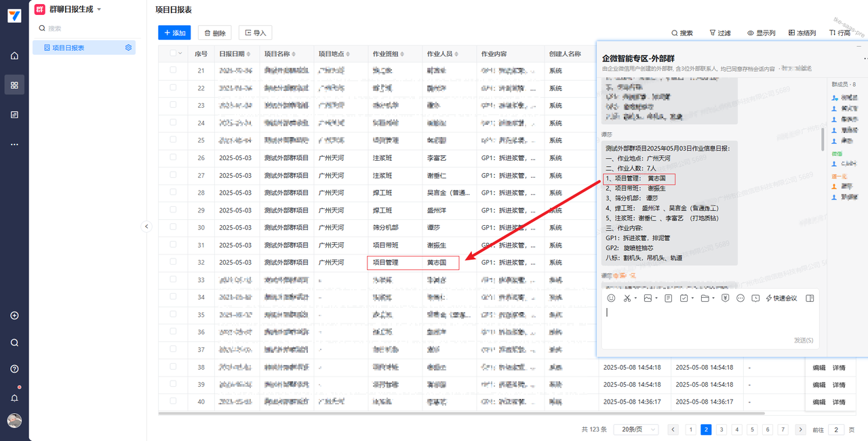Click the red packet yen icon
Screen dimensions: 868x441
click(725, 298)
